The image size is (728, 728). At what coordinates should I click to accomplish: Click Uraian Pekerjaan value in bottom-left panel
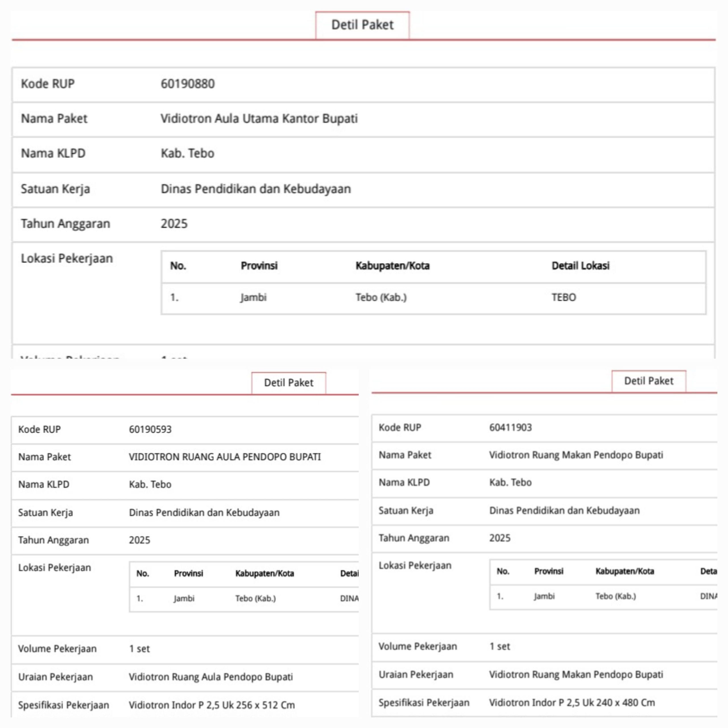(211, 677)
